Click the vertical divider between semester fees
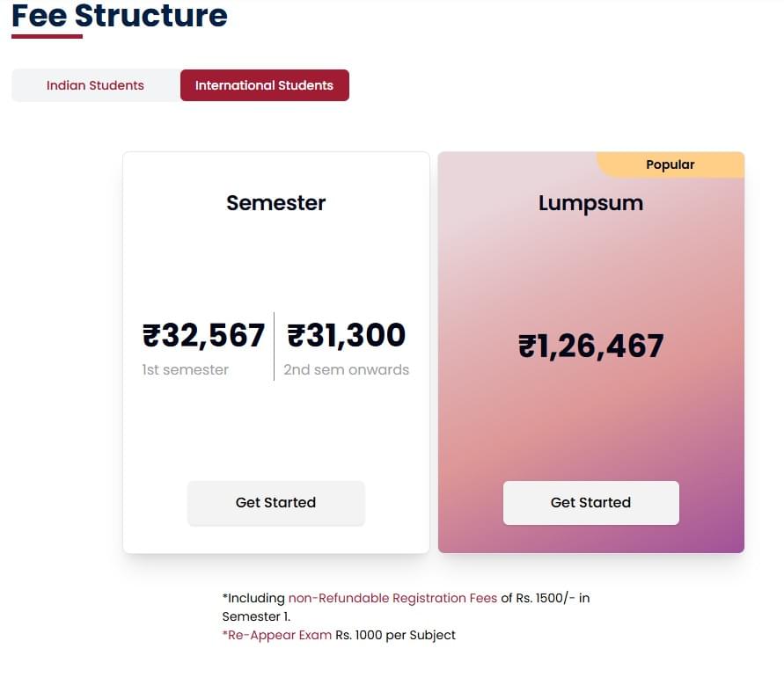The width and height of the screenshot is (784, 685). (x=274, y=346)
